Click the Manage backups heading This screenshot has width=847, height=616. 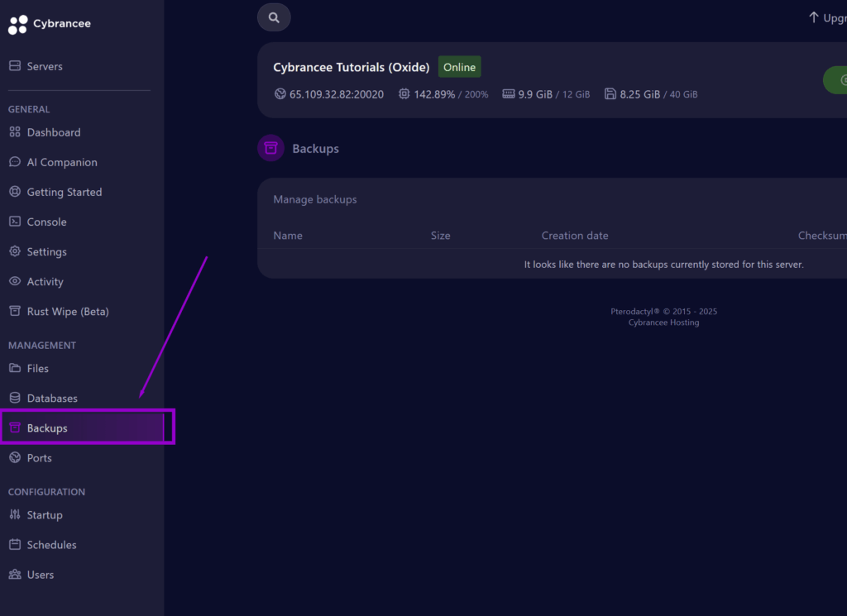point(315,199)
